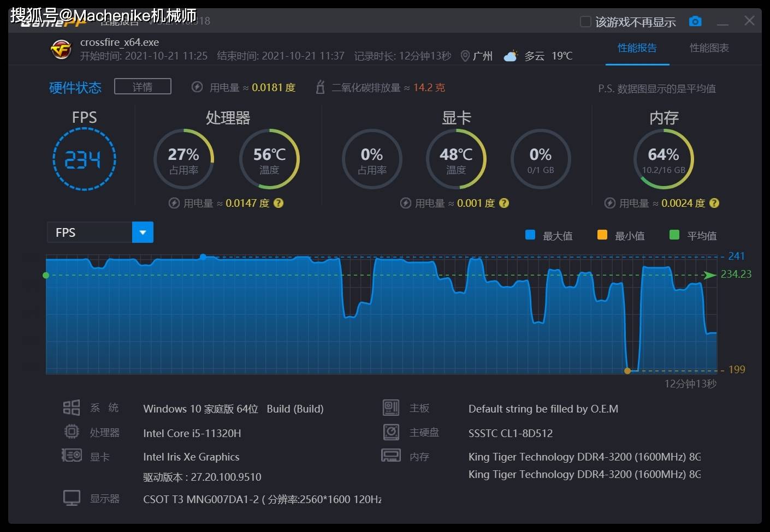Click the cloudy weather icon near 19℃
The height and width of the screenshot is (532, 770).
(510, 55)
